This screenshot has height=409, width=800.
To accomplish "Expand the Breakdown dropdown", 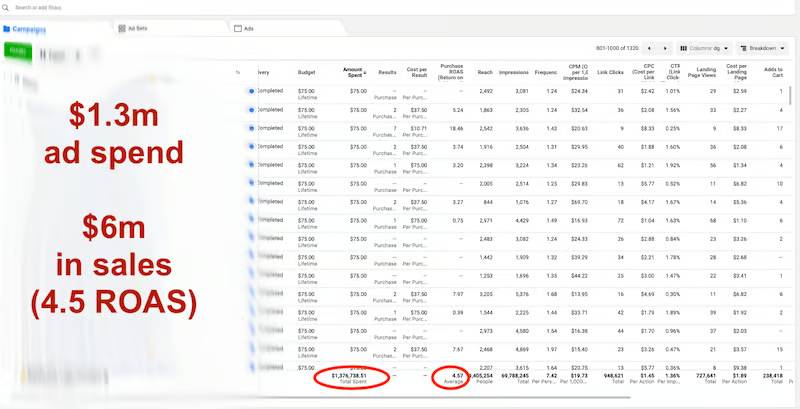I will coord(762,47).
